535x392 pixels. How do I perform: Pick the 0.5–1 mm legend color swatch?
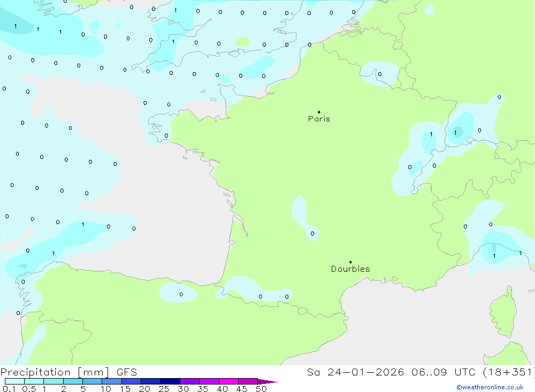[x=34, y=381]
